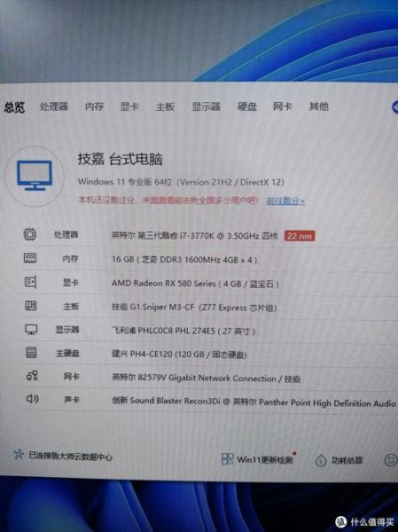This screenshot has width=398, height=532.
Task: Click the main hard disk icon
Action: point(31,353)
